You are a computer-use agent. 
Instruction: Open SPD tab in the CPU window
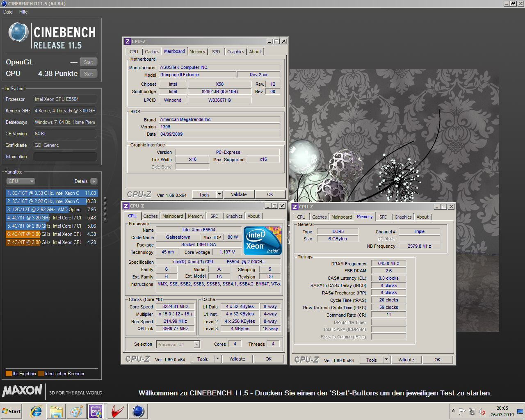click(x=215, y=216)
